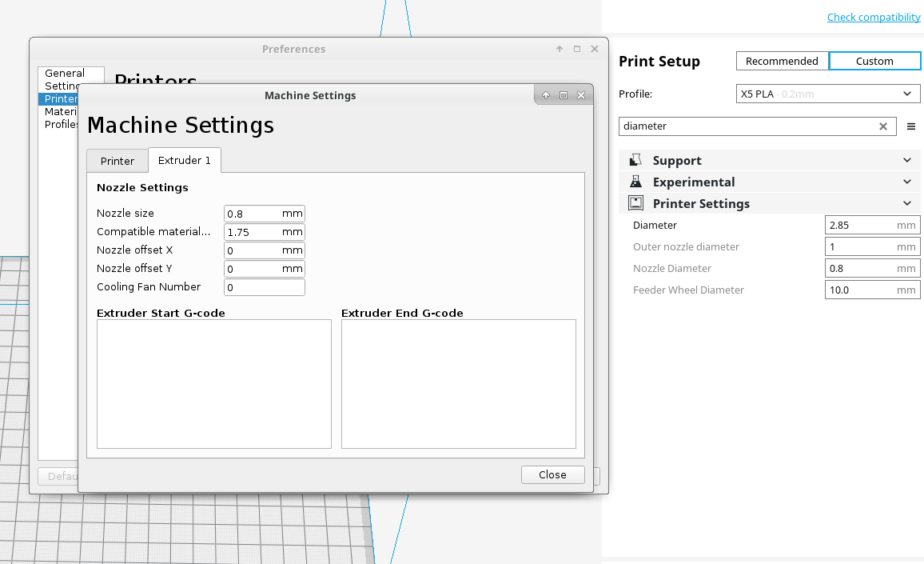Close the Preferences window via X
924x564 pixels.
(x=595, y=49)
